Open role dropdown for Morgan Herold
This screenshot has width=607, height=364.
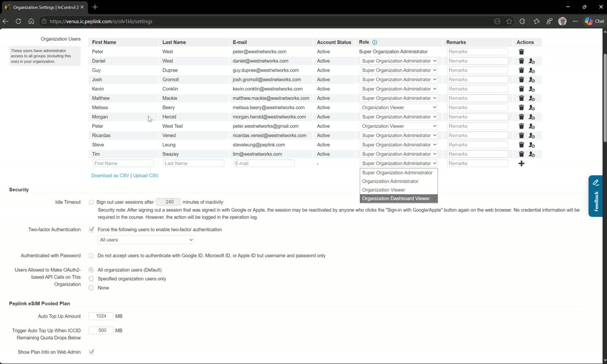click(399, 117)
